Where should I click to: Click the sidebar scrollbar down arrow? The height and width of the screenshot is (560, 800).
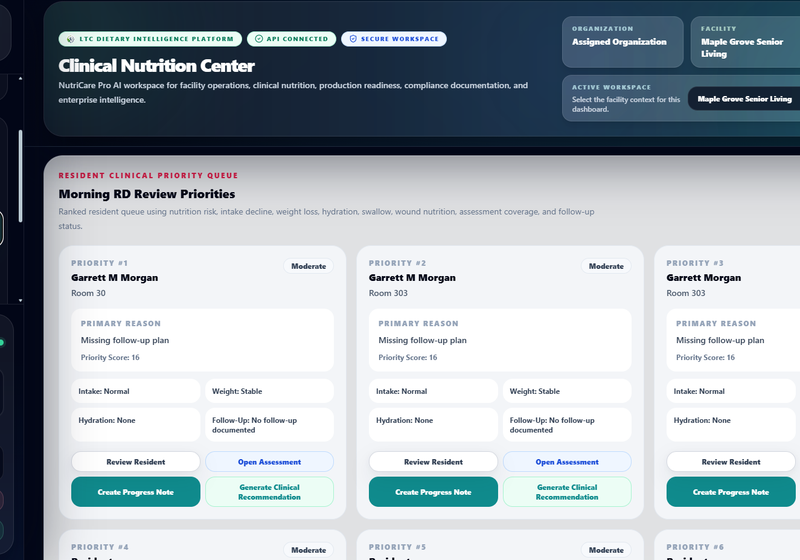pyautogui.click(x=20, y=300)
